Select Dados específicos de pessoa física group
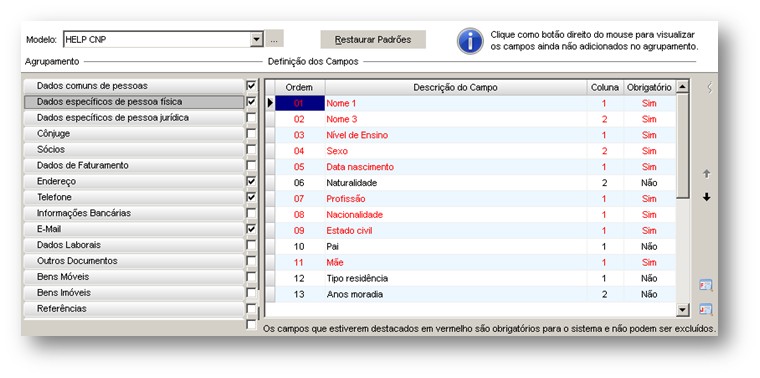760x378 pixels. 134,102
